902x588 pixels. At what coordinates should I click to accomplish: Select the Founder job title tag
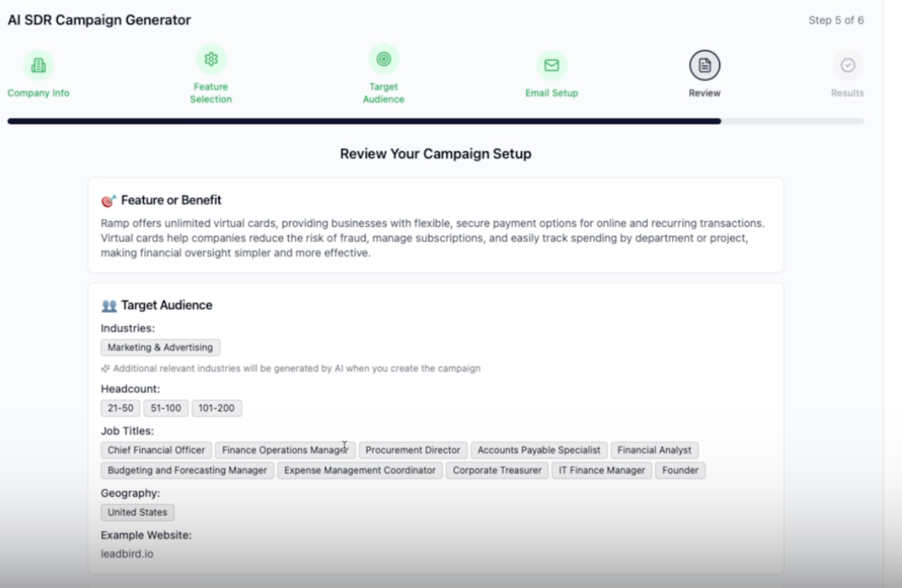coord(680,471)
